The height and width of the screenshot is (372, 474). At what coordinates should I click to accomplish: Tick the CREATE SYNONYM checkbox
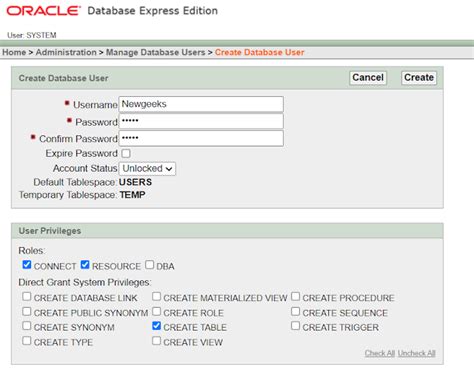(27, 326)
